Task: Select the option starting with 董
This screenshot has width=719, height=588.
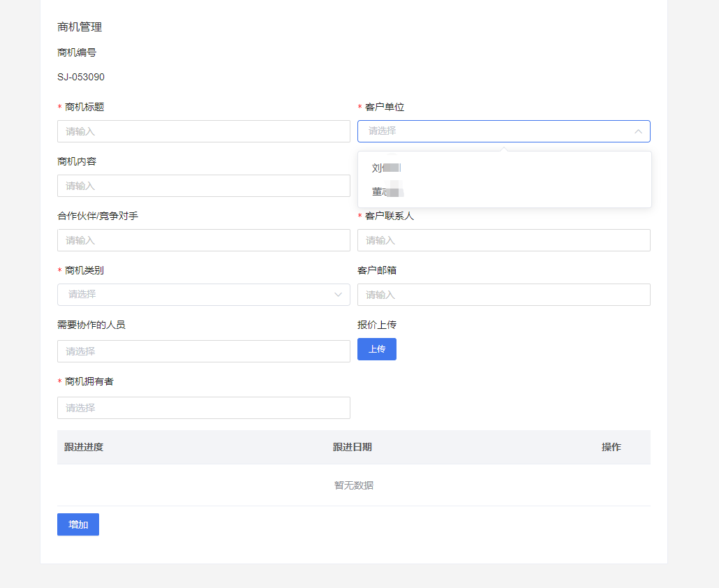Action: tap(505, 192)
